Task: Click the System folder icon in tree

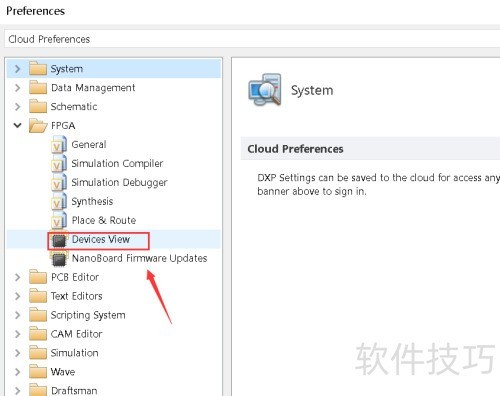Action: pos(38,68)
